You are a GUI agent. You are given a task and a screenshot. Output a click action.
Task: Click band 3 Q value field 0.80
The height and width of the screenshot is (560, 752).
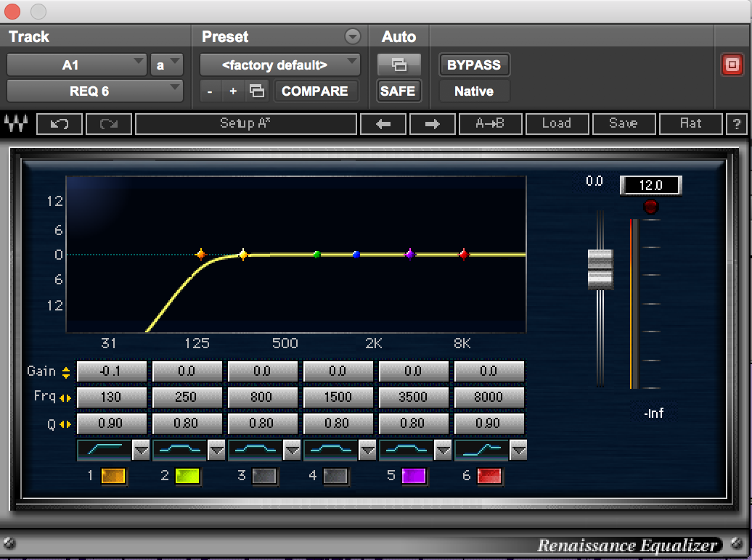click(262, 424)
